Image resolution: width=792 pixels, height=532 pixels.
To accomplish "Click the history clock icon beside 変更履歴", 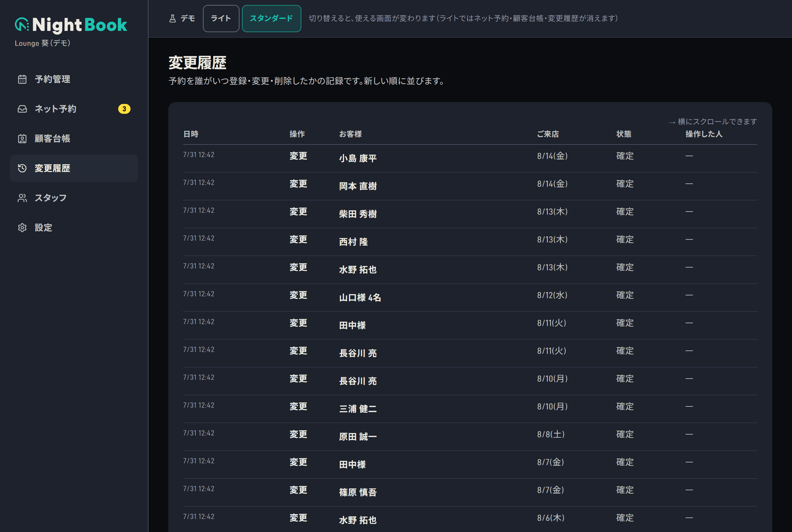I will pyautogui.click(x=22, y=168).
